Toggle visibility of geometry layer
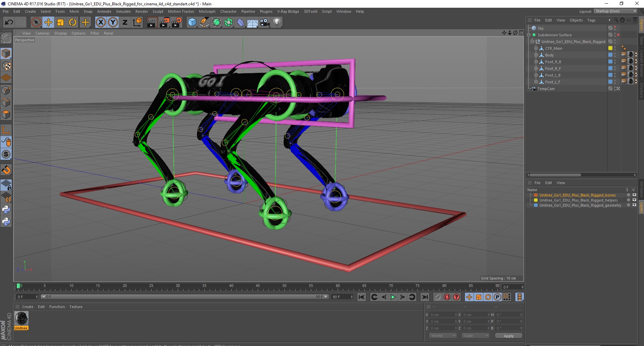 tap(634, 205)
